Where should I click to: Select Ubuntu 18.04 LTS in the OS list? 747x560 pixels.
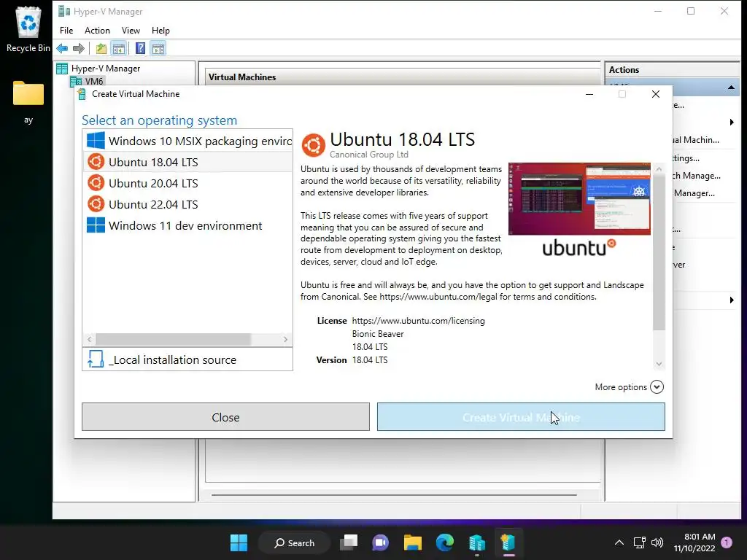point(188,162)
